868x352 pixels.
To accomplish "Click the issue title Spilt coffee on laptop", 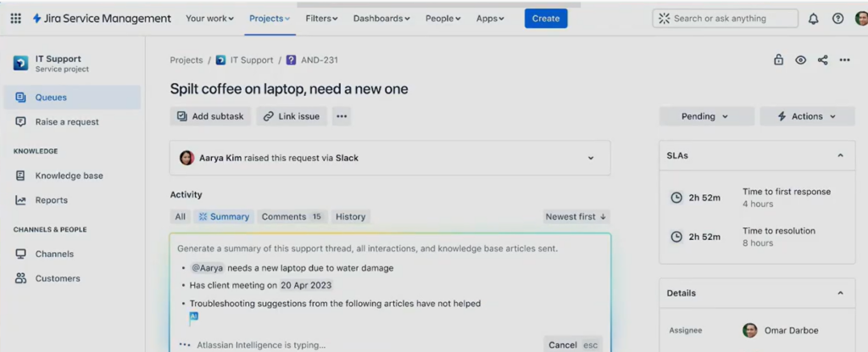I will (289, 89).
